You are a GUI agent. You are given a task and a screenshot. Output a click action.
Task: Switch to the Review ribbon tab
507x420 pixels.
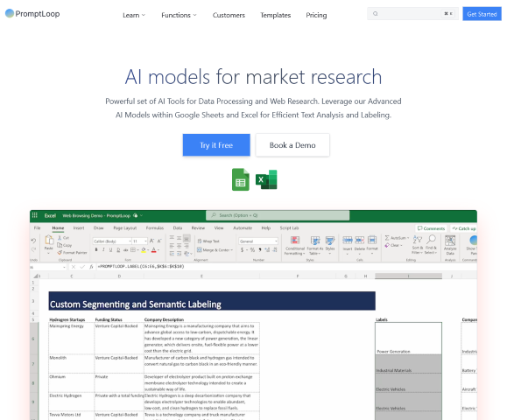(x=198, y=227)
